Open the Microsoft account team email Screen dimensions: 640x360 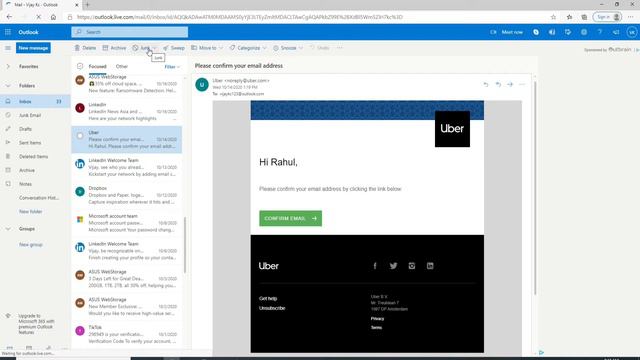127,223
